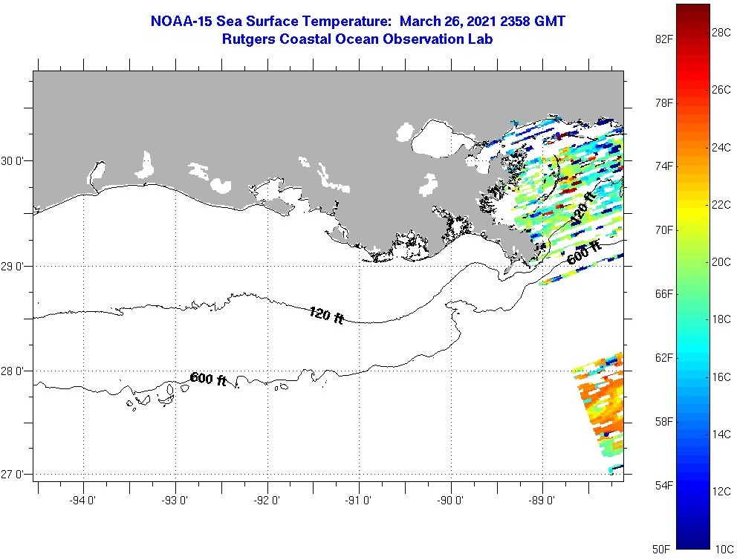Click the '50F' colorbar label
This screenshot has height=560, width=737.
pyautogui.click(x=661, y=549)
